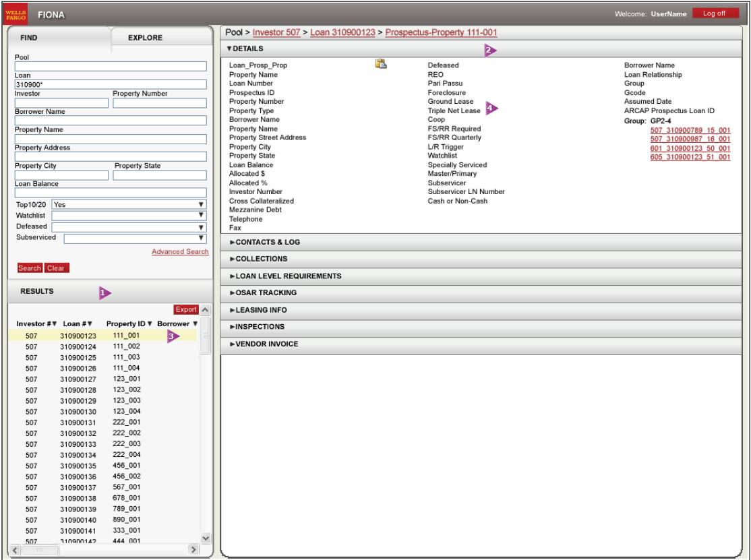751x560 pixels.
Task: Click the results scroll up arrow
Action: 206,310
